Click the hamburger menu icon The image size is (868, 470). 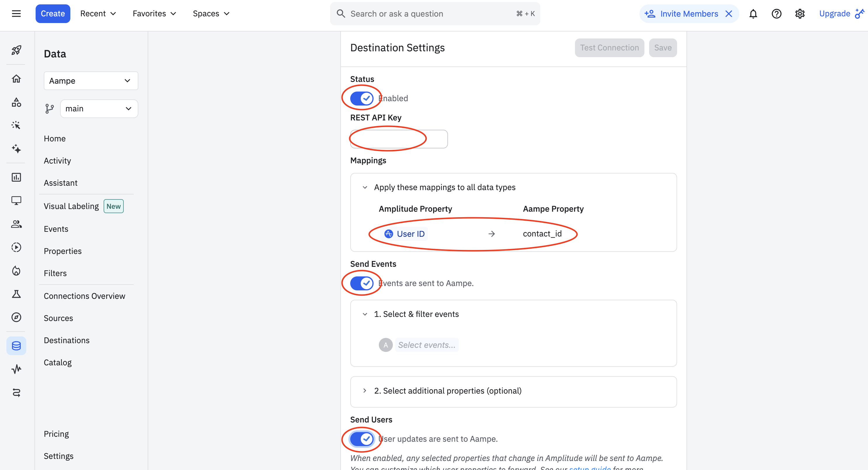pyautogui.click(x=16, y=14)
